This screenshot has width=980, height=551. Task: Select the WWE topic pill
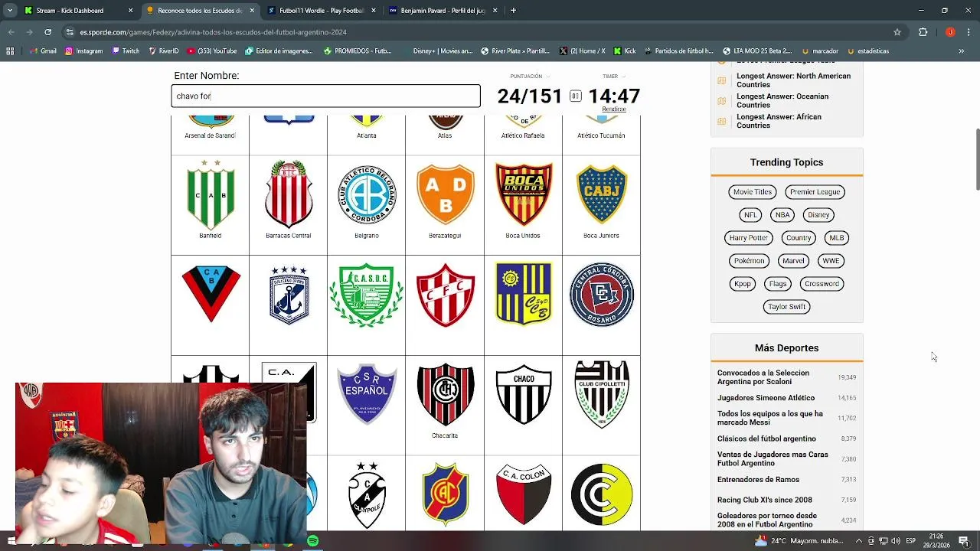pyautogui.click(x=831, y=261)
